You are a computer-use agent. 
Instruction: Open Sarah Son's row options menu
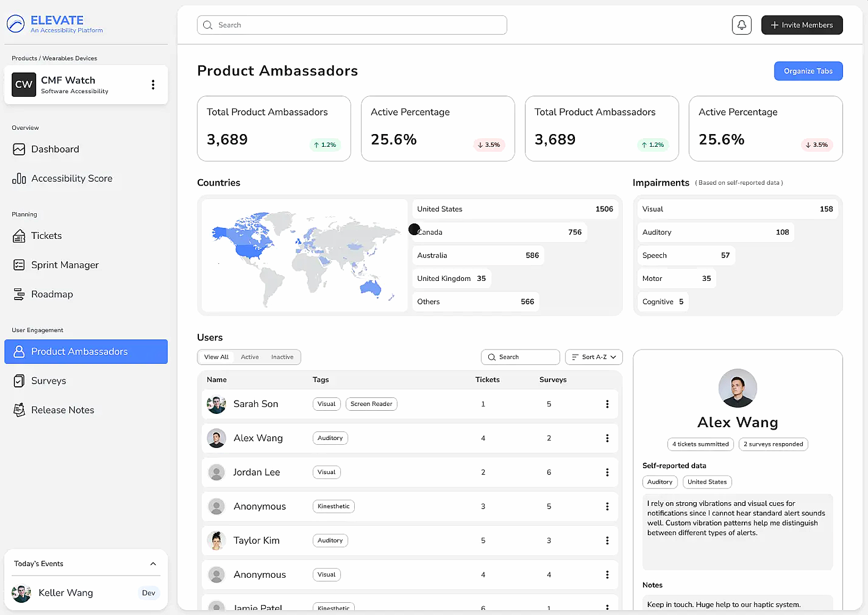(607, 404)
